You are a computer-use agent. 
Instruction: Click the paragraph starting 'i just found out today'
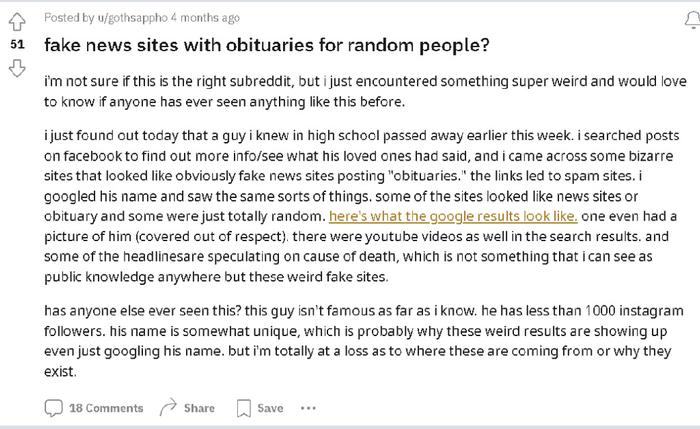362,206
